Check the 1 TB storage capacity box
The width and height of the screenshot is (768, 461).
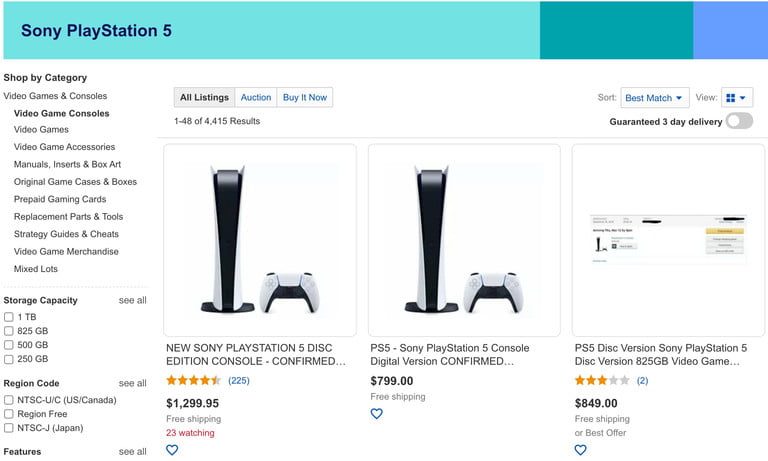point(9,317)
